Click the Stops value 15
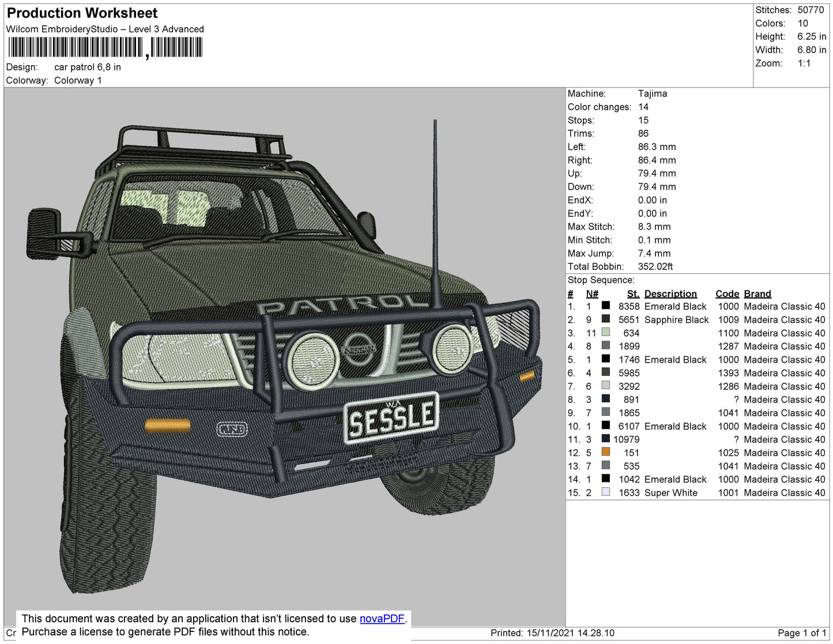The width and height of the screenshot is (833, 644). (643, 120)
